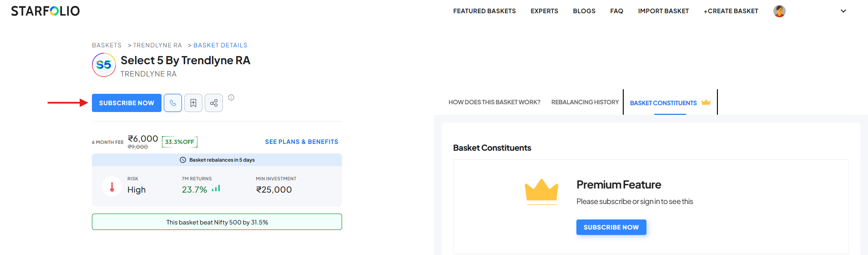Go to the Experts page
Viewport: 868px width, 255px height.
click(544, 11)
